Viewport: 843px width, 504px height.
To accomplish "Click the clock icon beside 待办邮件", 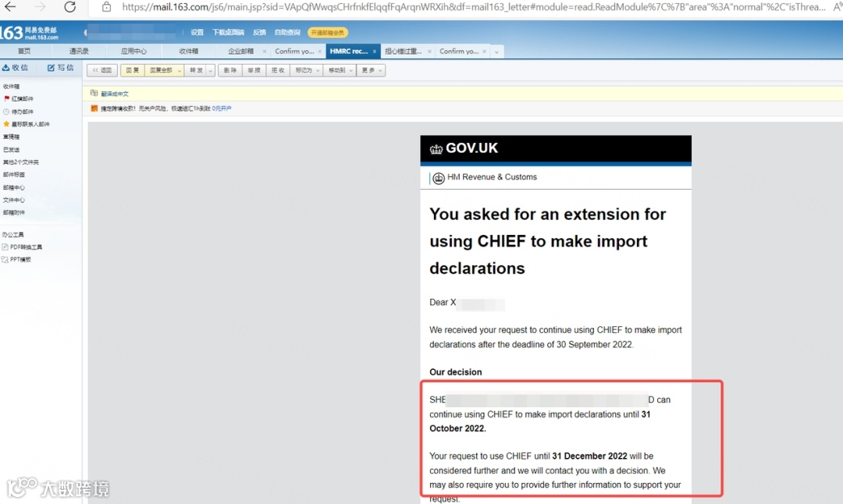I will pos(6,112).
